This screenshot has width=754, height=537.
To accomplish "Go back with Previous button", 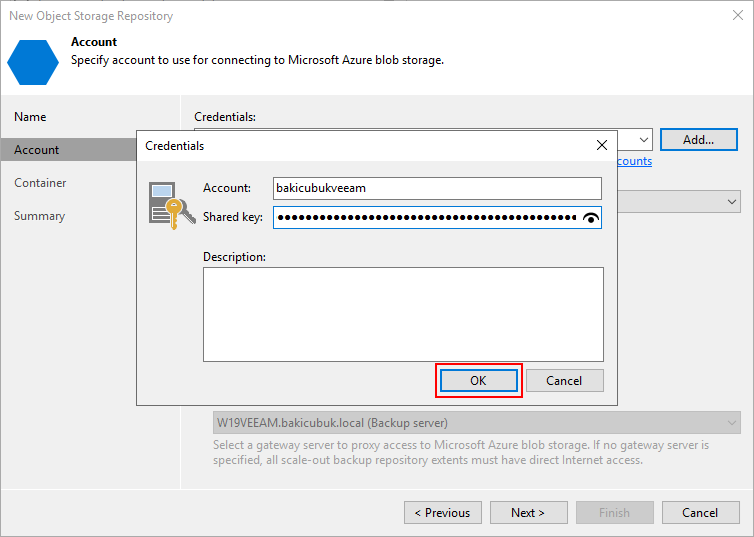I will click(443, 513).
